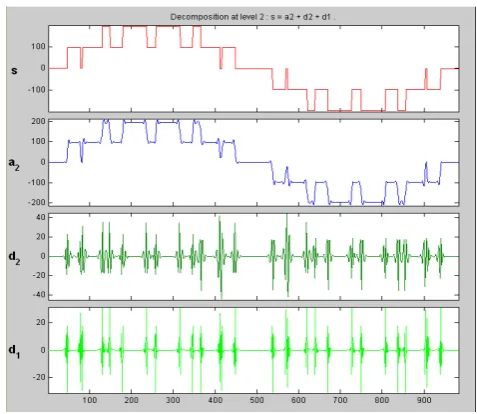Select the bold "s" signal label

click(14, 70)
